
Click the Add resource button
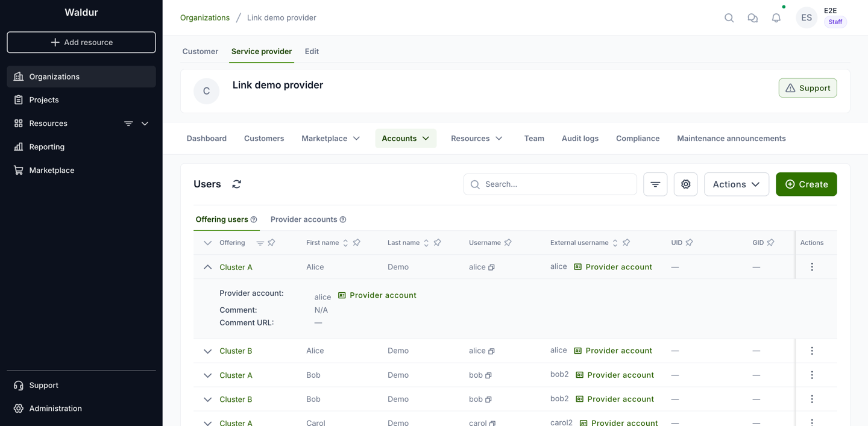[81, 42]
